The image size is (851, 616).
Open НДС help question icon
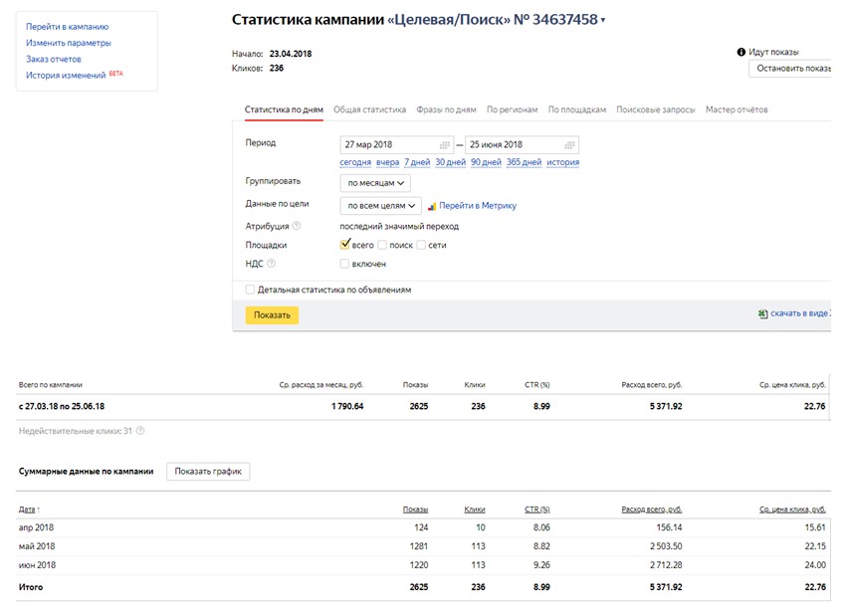click(x=271, y=264)
